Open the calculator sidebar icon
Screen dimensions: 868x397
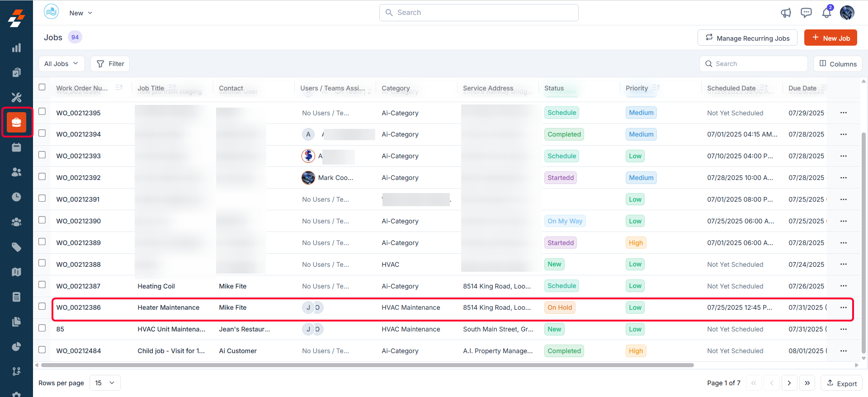16,297
